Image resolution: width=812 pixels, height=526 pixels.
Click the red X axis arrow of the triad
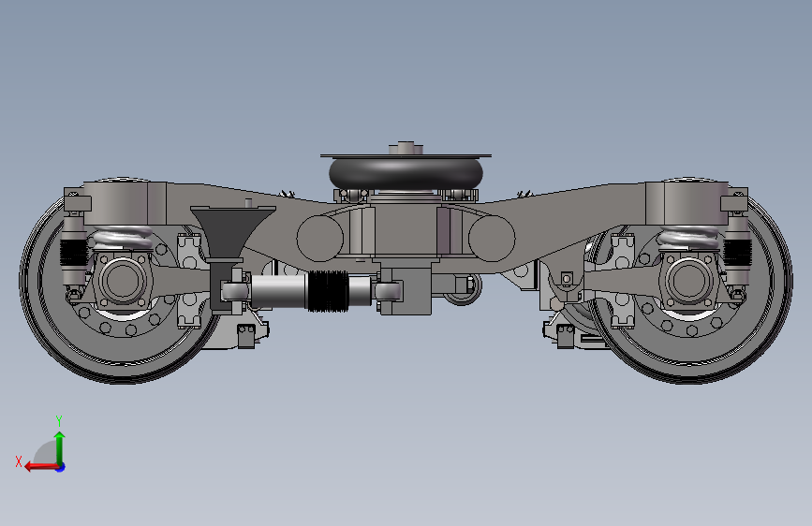pyautogui.click(x=41, y=467)
